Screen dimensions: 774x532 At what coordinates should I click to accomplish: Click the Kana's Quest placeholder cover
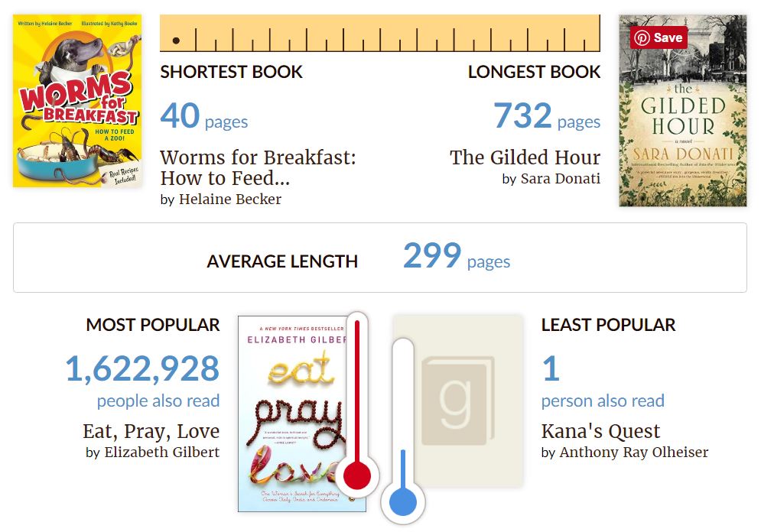tap(457, 401)
